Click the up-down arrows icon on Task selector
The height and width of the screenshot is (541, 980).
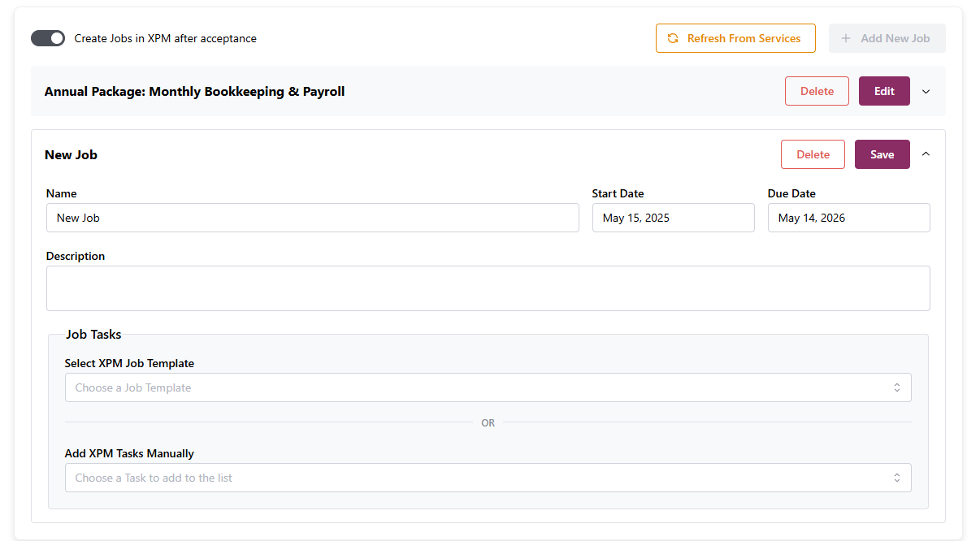point(897,478)
